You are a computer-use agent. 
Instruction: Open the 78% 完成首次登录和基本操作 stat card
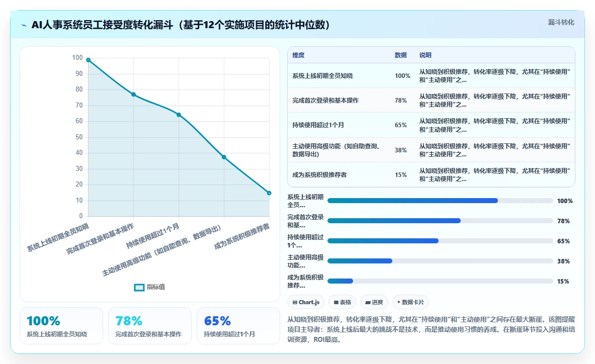150,326
